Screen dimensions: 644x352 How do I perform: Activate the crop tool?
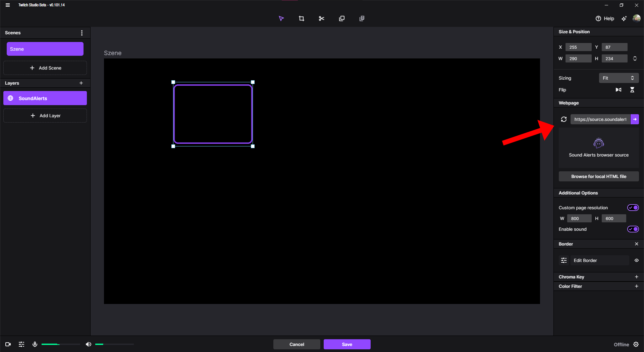point(301,18)
